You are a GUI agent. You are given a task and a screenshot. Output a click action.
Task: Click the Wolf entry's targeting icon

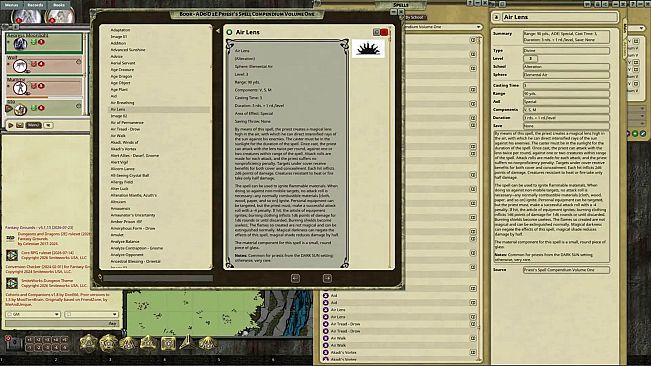pos(78,62)
